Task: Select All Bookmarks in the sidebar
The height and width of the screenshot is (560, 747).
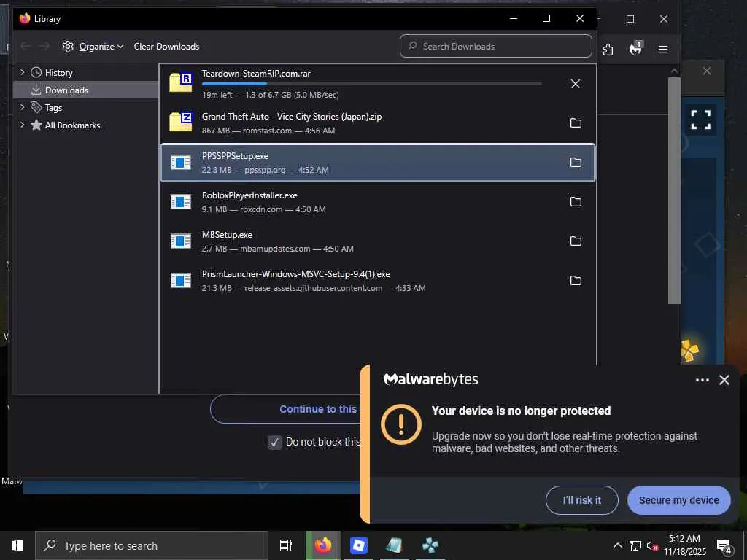Action: (85, 125)
